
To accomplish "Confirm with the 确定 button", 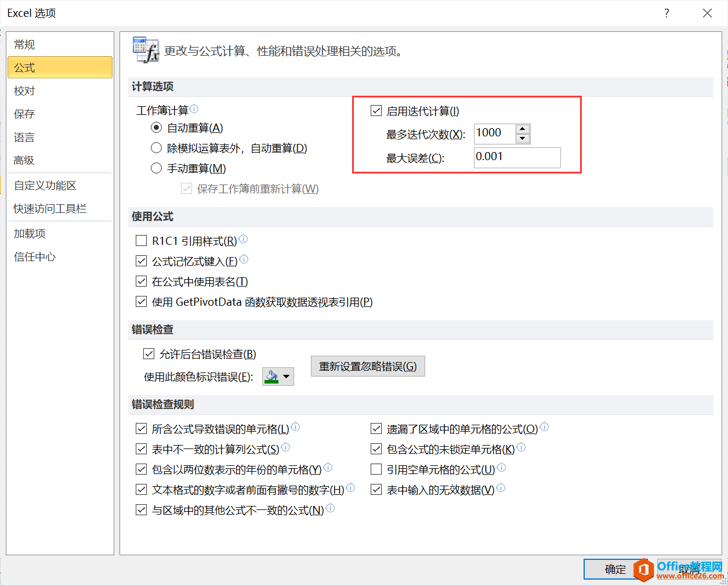I will 615,569.
